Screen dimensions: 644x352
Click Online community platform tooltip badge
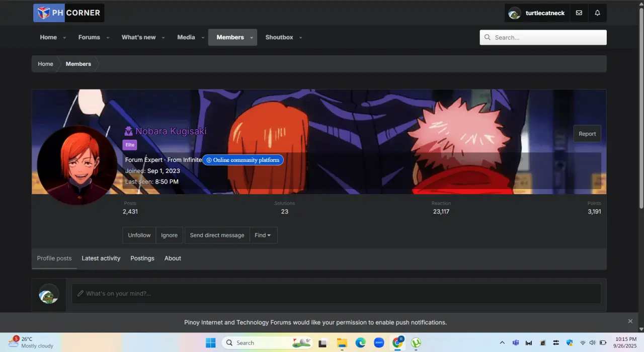[x=243, y=160]
